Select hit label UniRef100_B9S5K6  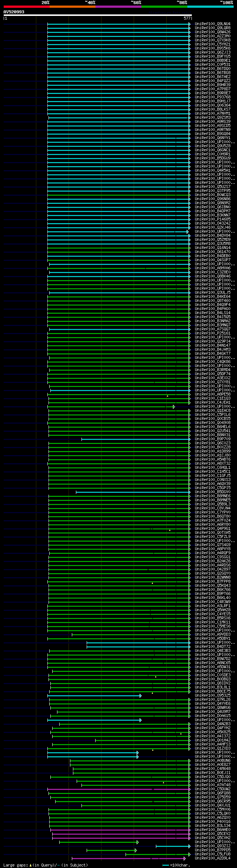(213, 48)
